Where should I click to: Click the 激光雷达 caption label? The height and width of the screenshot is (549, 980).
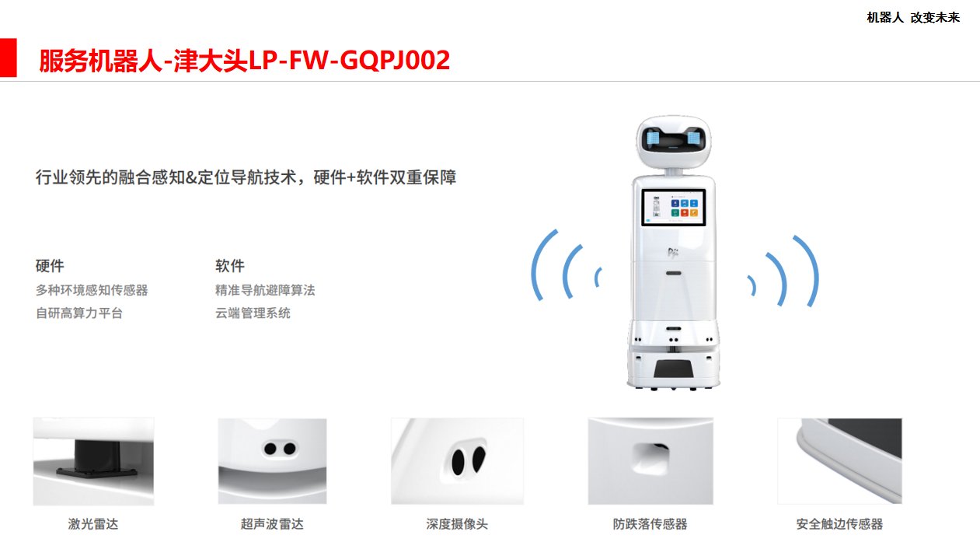93,524
